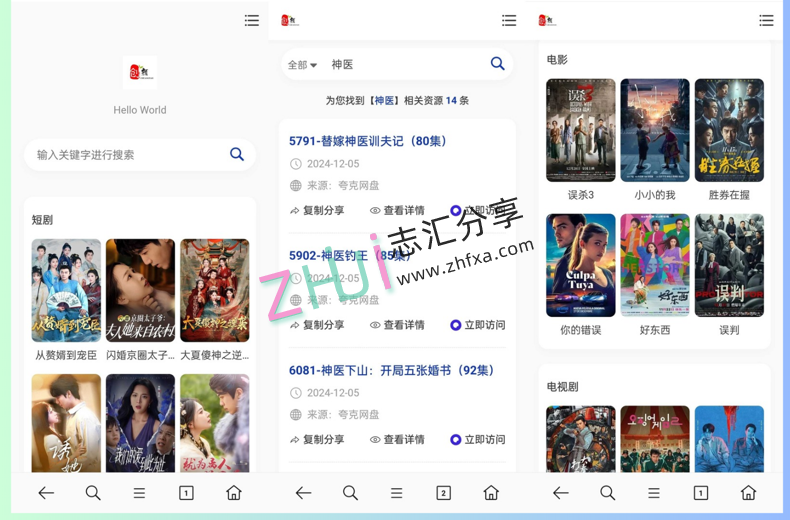The width and height of the screenshot is (790, 520).
Task: Go home on the right screen bottom bar
Action: [748, 493]
